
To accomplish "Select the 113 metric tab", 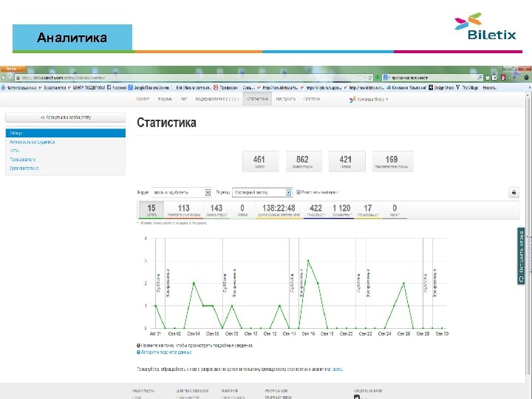I will point(183,210).
